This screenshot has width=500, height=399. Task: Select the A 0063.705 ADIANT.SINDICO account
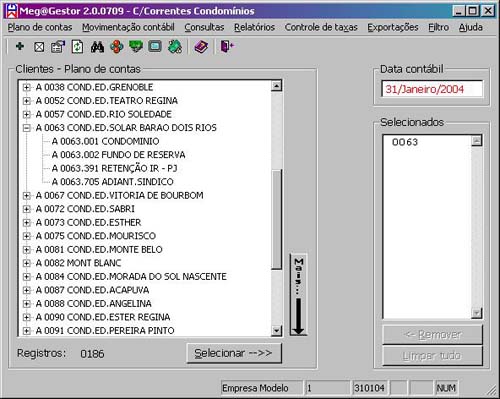pyautogui.click(x=113, y=182)
